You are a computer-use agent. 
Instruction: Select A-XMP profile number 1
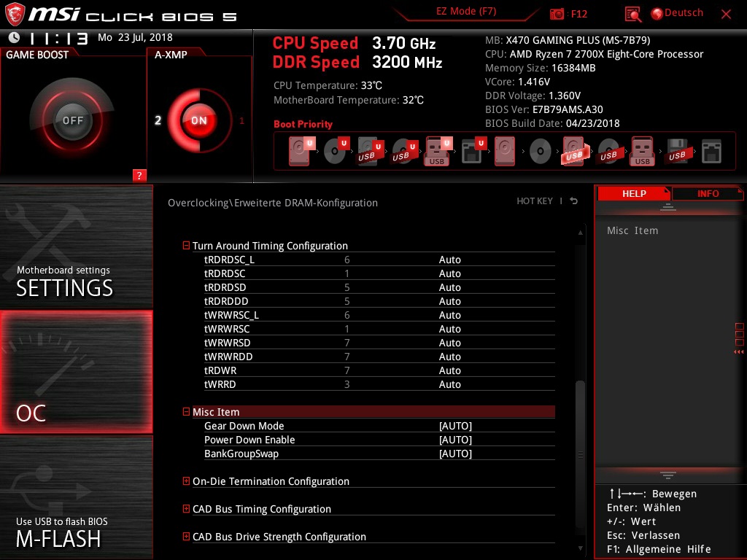(241, 120)
